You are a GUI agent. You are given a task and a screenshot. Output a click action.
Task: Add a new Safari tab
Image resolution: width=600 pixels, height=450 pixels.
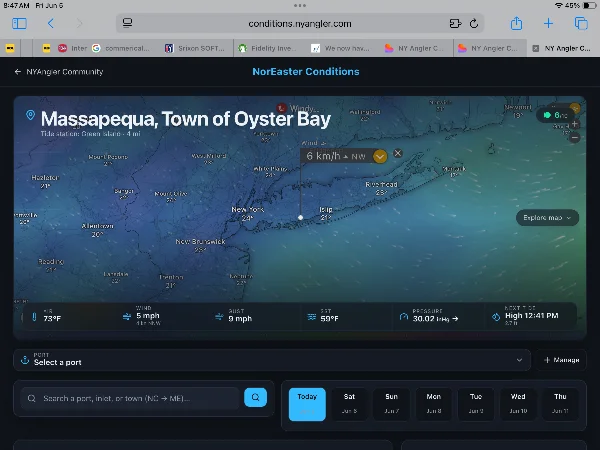coord(548,23)
